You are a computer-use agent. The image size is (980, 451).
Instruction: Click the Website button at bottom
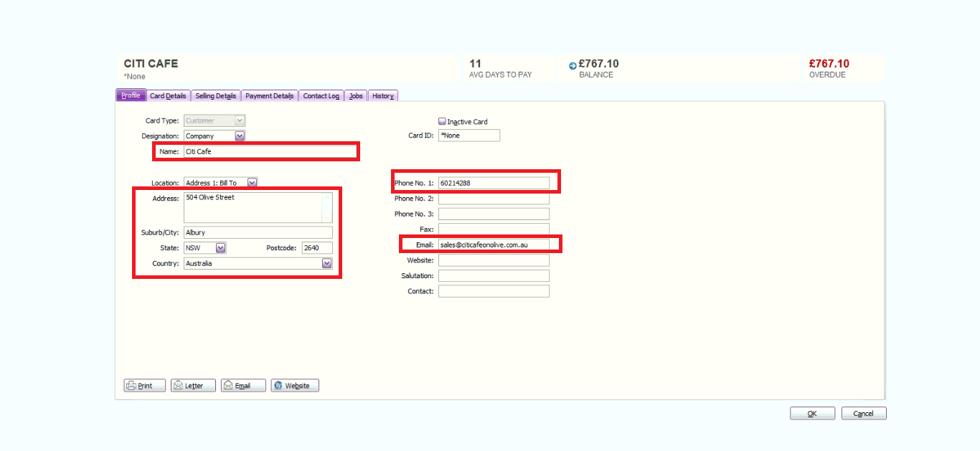(x=295, y=386)
